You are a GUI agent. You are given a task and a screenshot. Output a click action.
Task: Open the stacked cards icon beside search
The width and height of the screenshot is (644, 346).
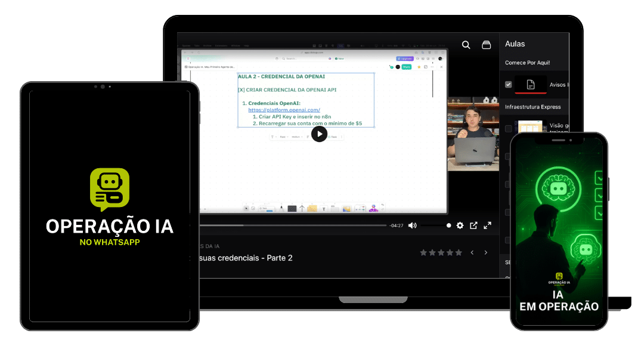coord(487,45)
